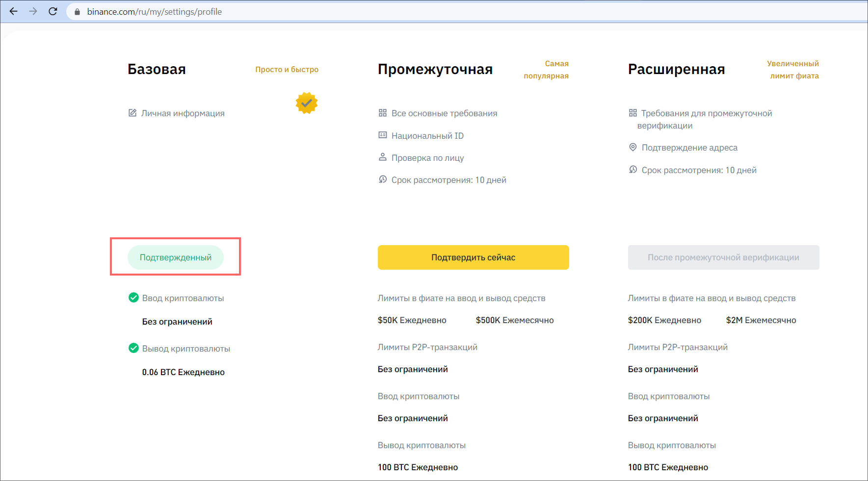Image resolution: width=868 pixels, height=481 pixels.
Task: Click the Подтверждение адреса text
Action: 689,148
